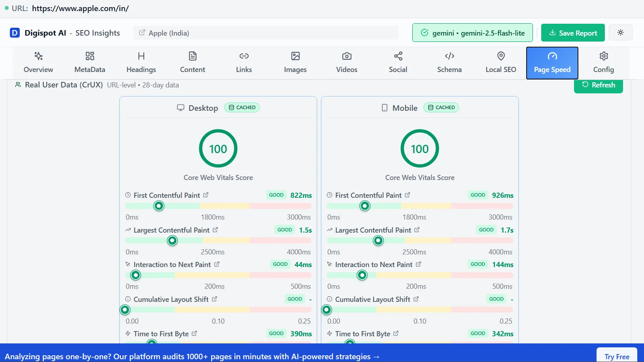644x362 pixels.
Task: Select the Social insights icon
Action: coord(397,56)
